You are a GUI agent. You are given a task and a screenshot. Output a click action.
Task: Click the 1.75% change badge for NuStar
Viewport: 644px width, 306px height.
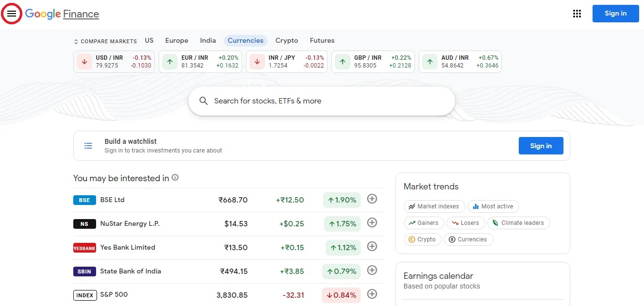[342, 224]
